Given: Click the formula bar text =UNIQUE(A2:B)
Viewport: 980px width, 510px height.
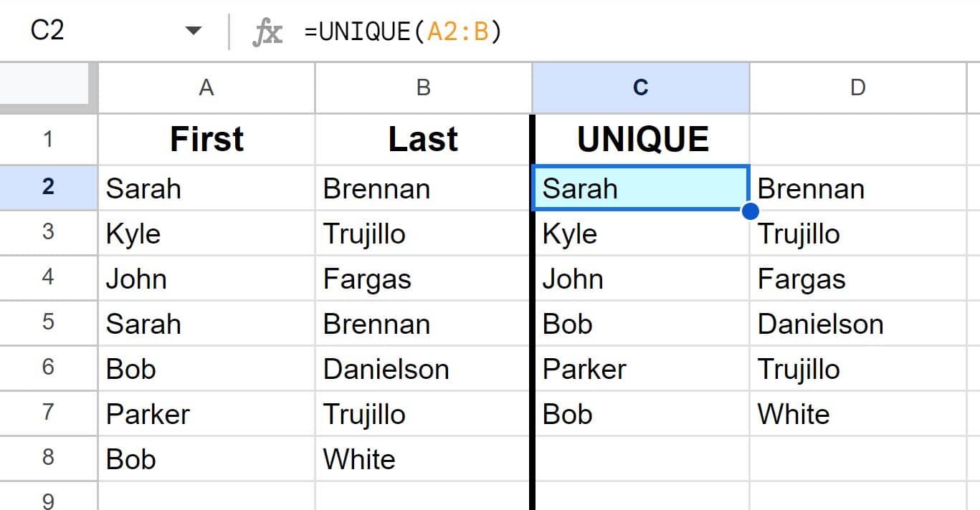Looking at the screenshot, I should (x=403, y=32).
